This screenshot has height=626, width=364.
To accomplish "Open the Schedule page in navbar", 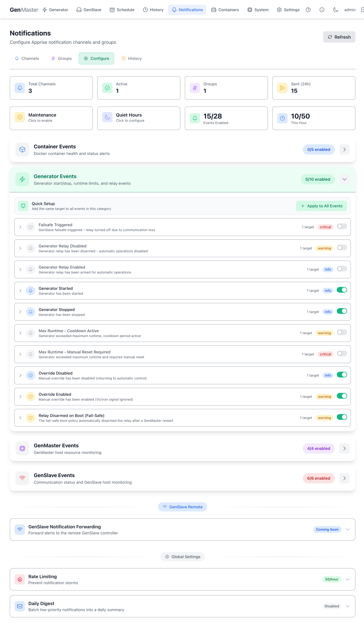I will coord(122,10).
